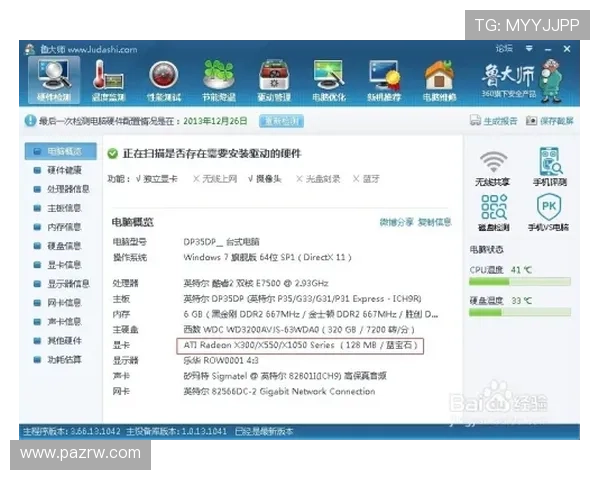Click the 重新检测 re-detect button
The height and width of the screenshot is (480, 600).
(x=281, y=121)
